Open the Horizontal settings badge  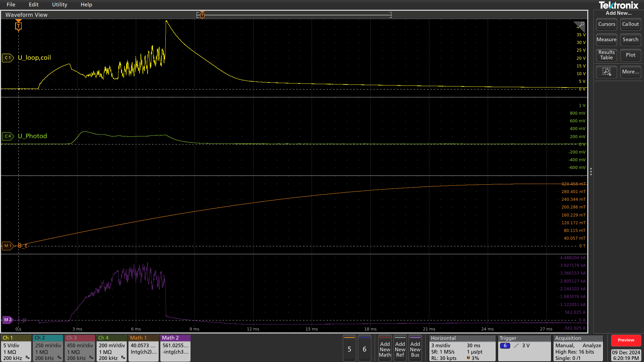462,348
